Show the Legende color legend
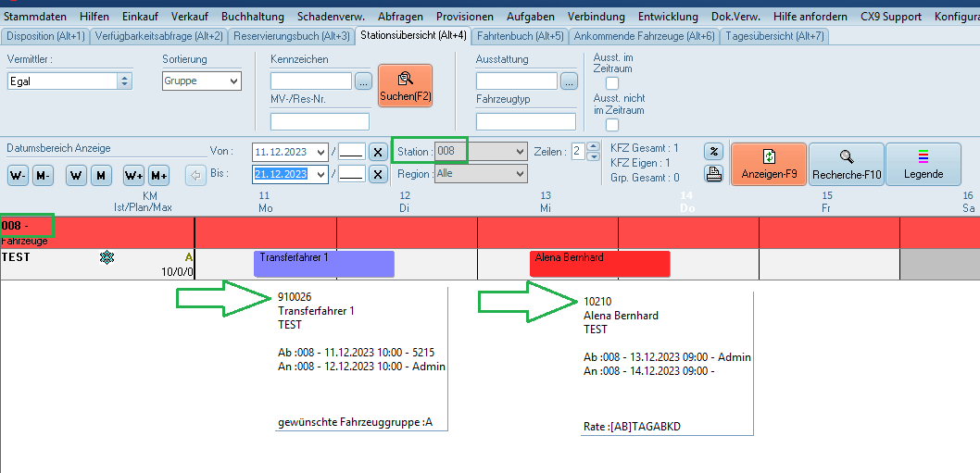 923,165
